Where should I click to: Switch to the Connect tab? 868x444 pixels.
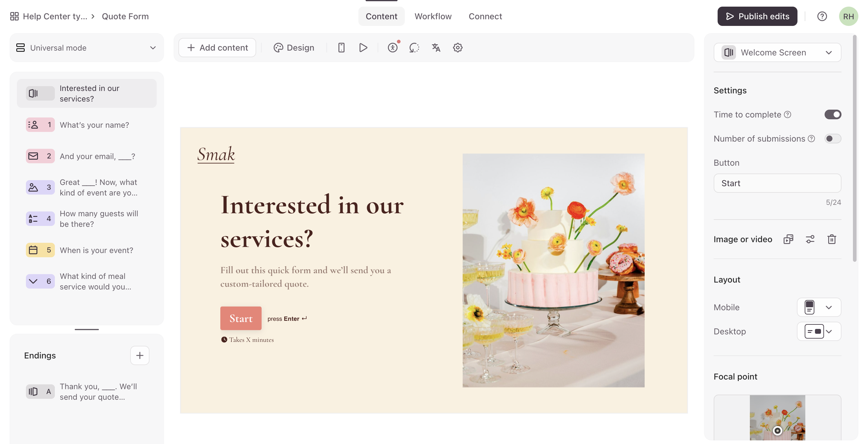(x=485, y=16)
